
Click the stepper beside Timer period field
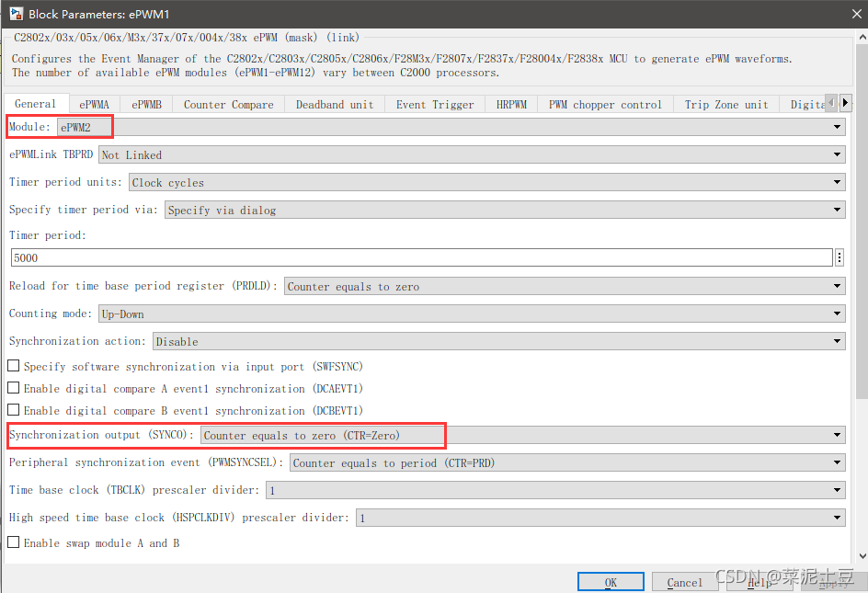tap(839, 259)
